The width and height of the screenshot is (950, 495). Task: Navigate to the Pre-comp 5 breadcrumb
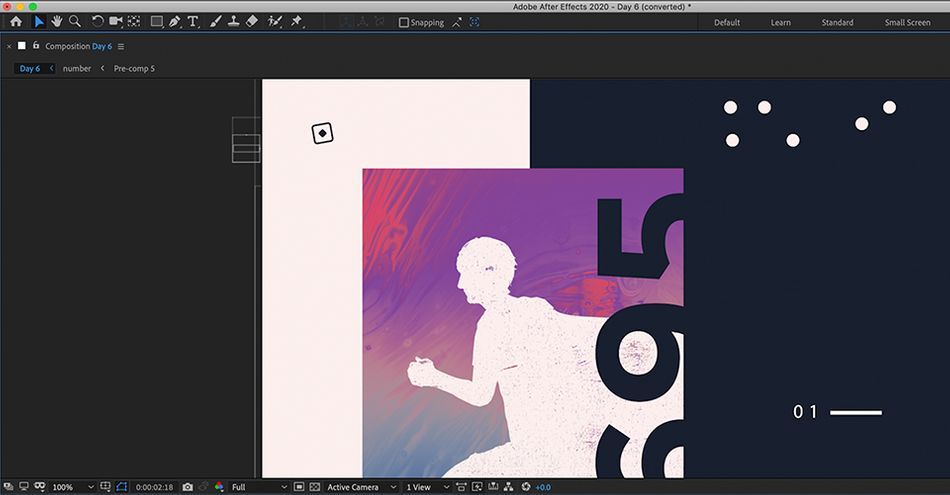tap(135, 68)
